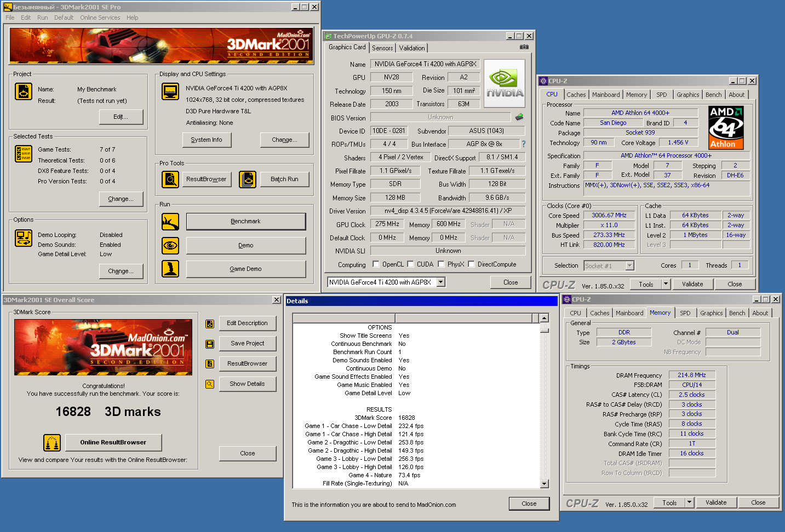This screenshot has width=785, height=532.
Task: Click Change... in the Selected Tests group
Action: click(x=121, y=199)
